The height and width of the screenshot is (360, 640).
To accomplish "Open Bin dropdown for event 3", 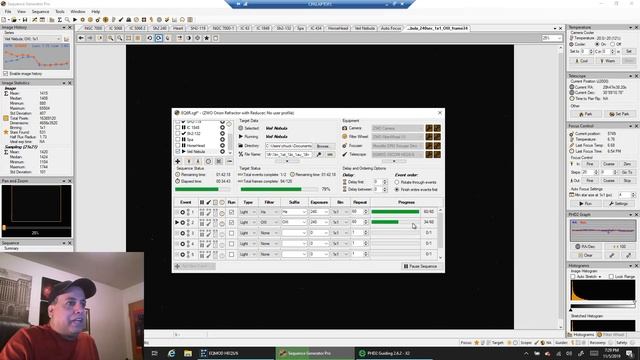I will [340, 233].
